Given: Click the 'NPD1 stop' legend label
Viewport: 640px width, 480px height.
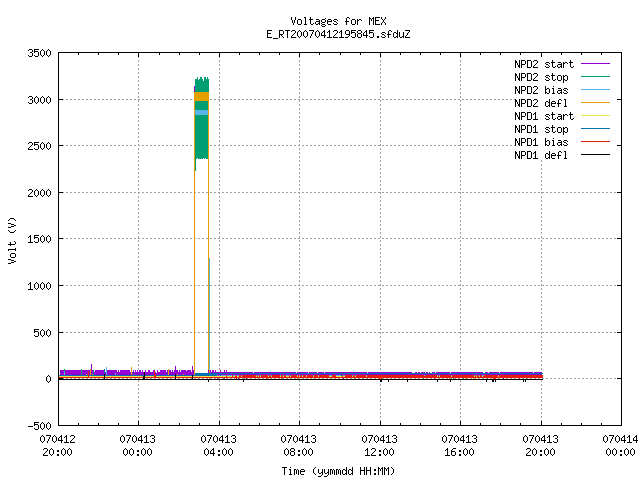Looking at the screenshot, I should click(x=541, y=129).
